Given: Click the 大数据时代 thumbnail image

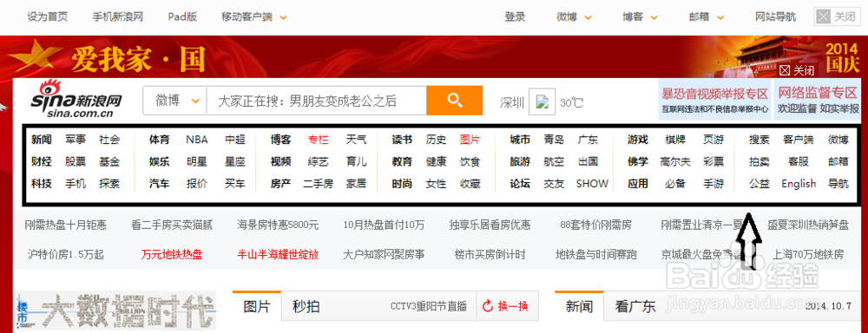Looking at the screenshot, I should pos(115,312).
